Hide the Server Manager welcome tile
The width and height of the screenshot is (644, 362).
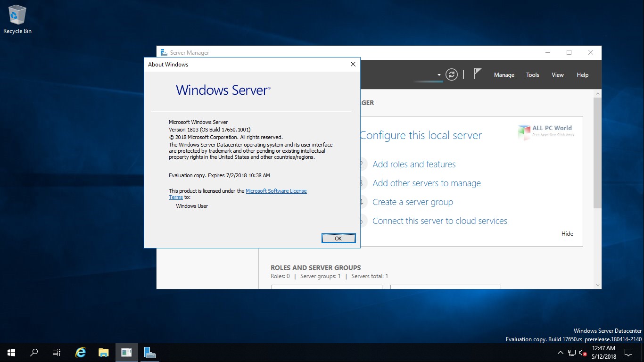567,234
